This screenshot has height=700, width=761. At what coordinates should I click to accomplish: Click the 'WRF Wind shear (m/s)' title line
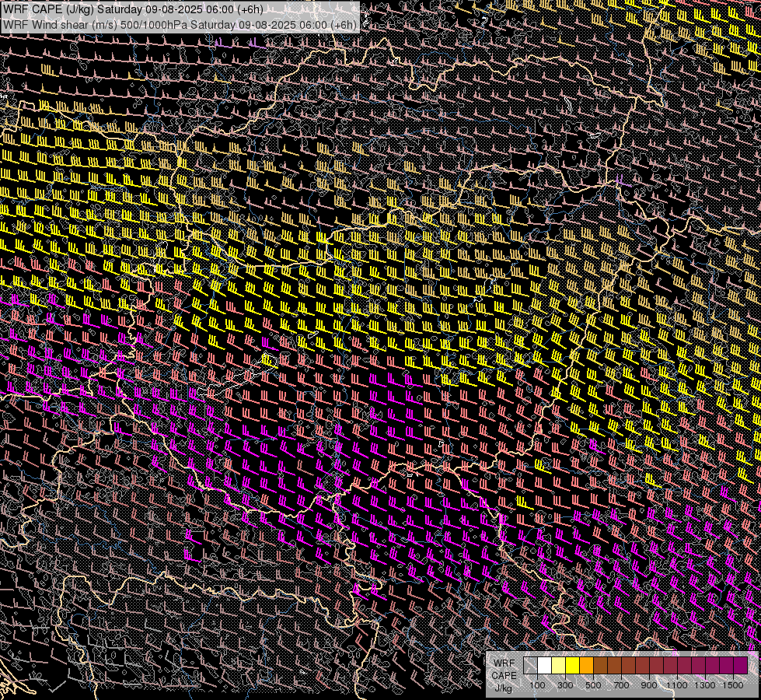point(180,24)
